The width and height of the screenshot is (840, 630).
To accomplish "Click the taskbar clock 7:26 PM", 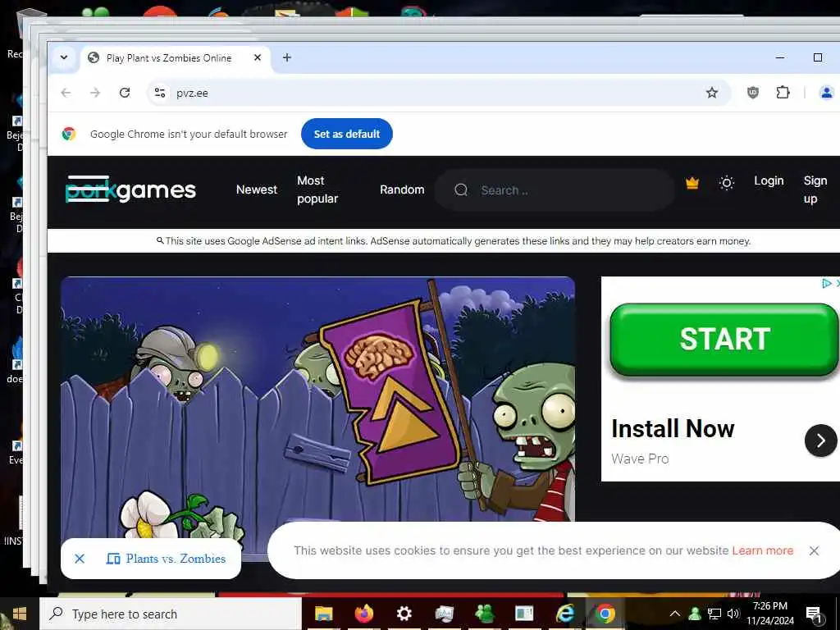I will 770,614.
